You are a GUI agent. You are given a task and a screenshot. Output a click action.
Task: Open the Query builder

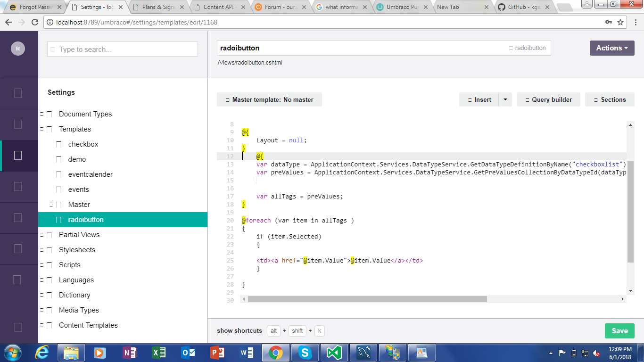tap(548, 99)
